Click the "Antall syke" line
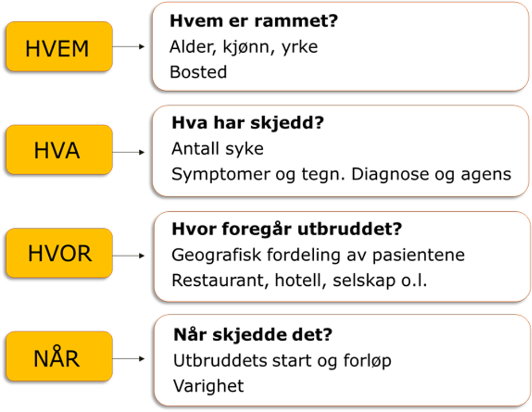 click(x=217, y=149)
